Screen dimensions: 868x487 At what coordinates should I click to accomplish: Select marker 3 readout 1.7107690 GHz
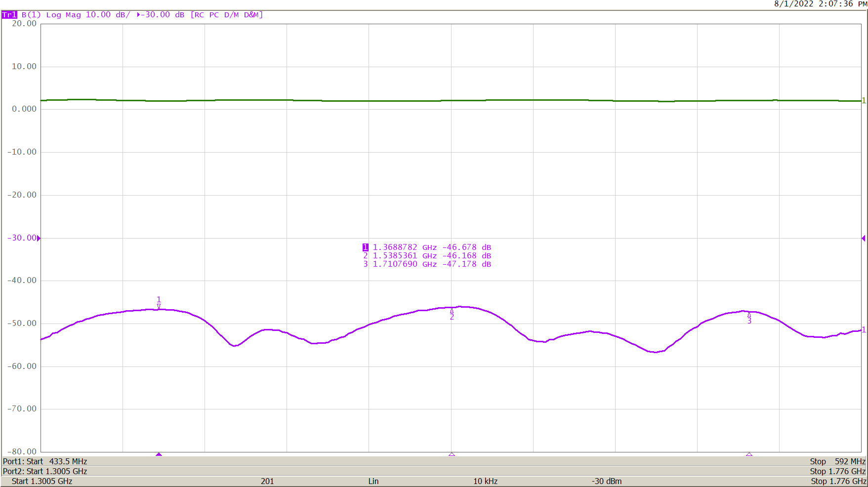click(x=427, y=264)
